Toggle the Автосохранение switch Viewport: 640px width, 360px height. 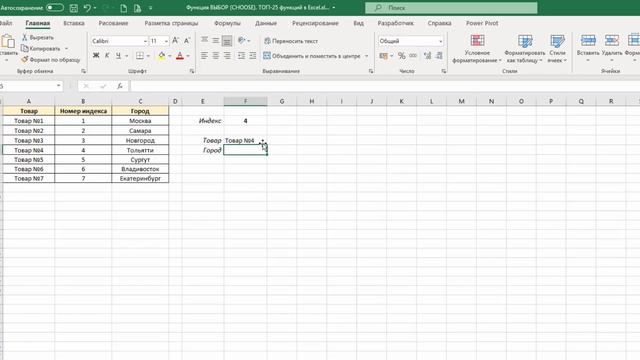tap(55, 8)
